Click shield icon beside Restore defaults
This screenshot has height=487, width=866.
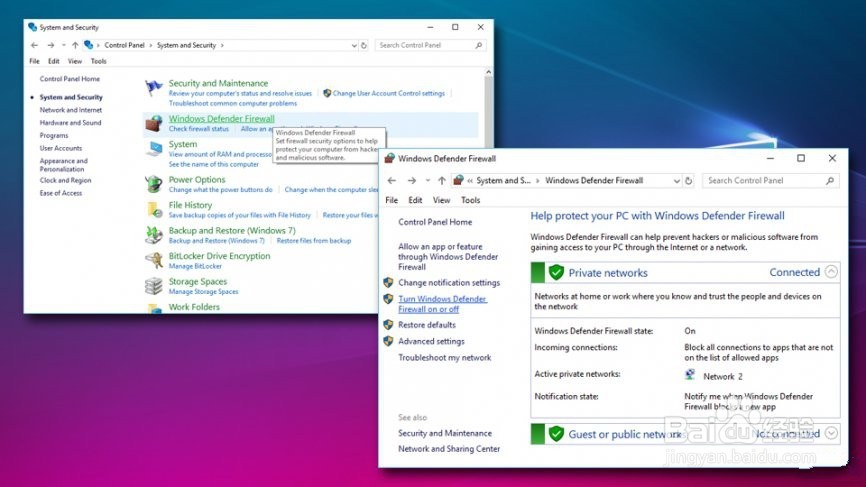(388, 325)
